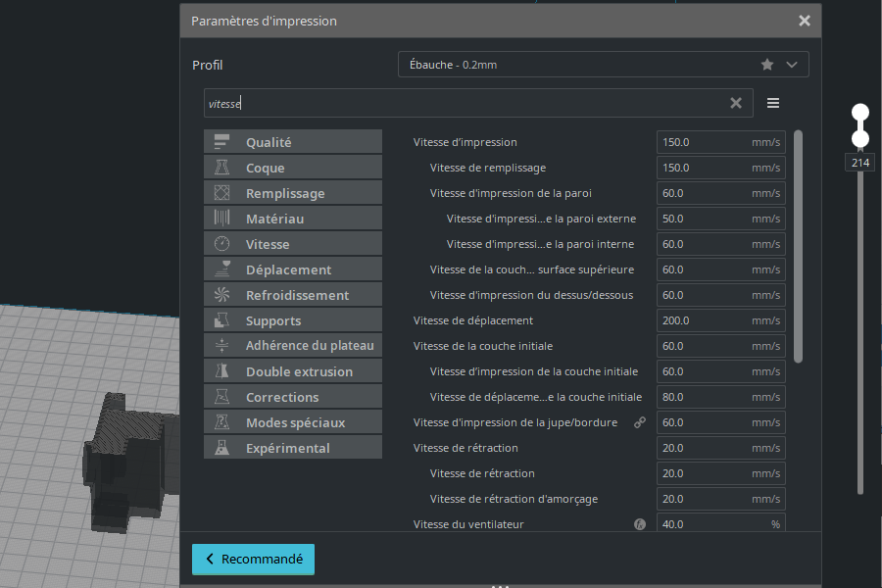Click the upper handle of the layer slider
882x588 pixels.
(x=860, y=113)
